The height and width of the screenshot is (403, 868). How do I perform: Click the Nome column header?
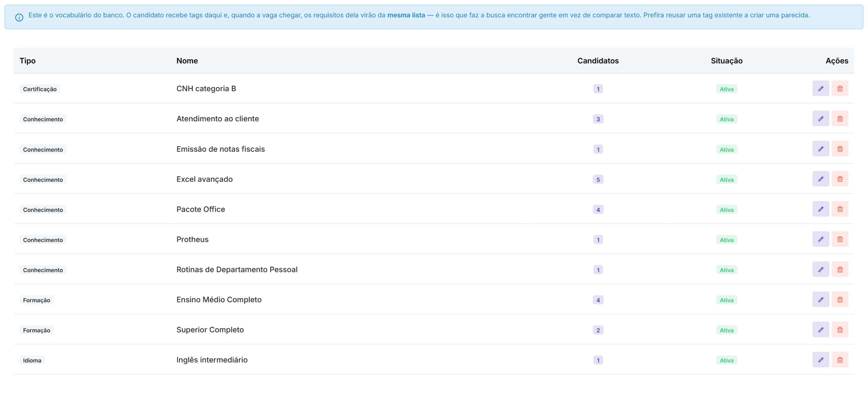187,61
